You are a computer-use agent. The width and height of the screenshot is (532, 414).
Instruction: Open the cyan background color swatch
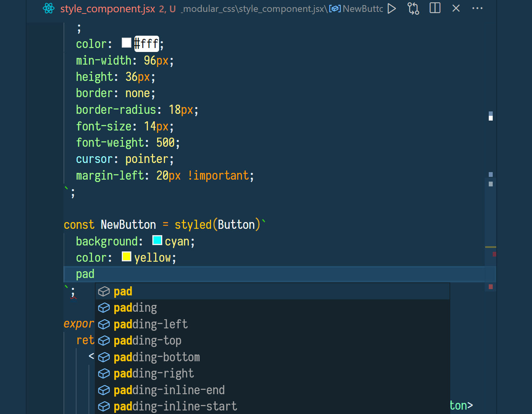[x=157, y=240]
